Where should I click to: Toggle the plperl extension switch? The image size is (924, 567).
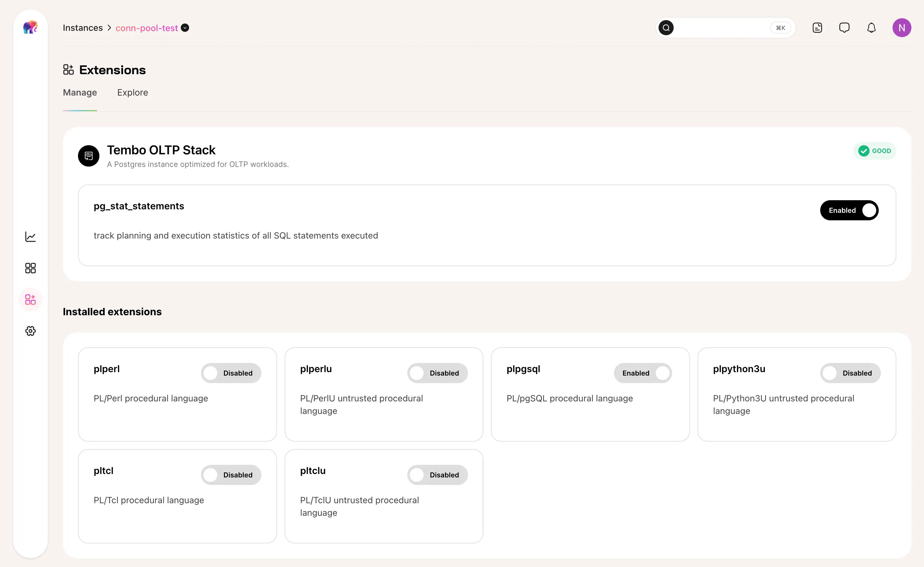pos(231,373)
